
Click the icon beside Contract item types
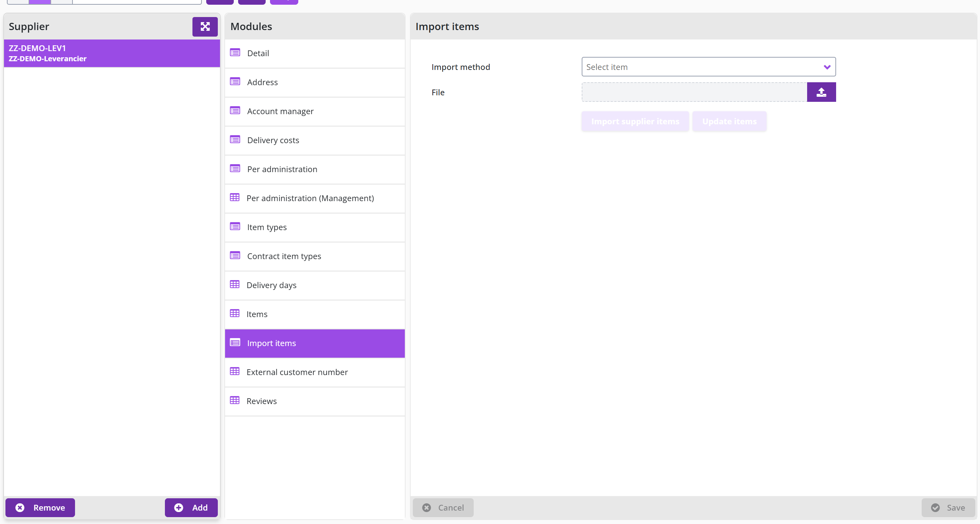coord(235,255)
